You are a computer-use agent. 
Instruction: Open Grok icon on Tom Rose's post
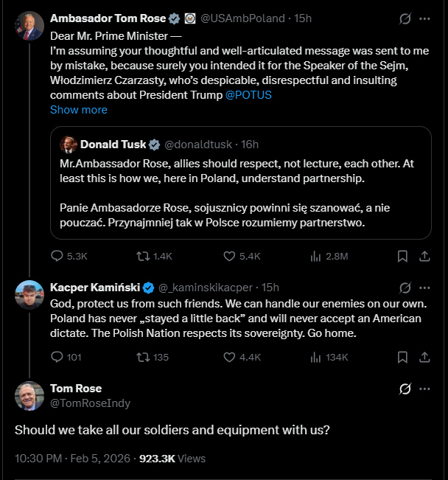[404, 389]
